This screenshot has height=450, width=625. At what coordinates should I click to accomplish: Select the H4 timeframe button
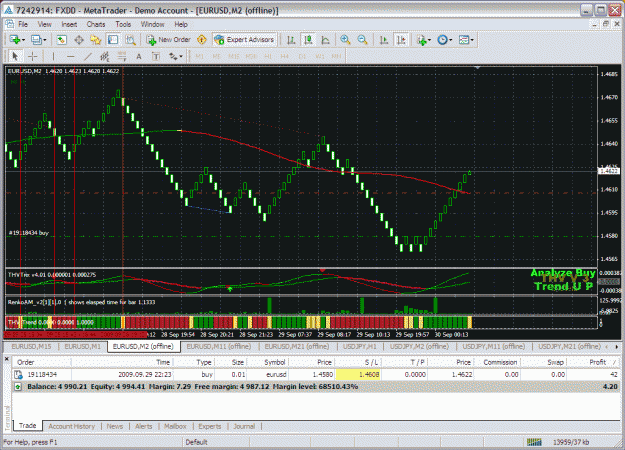284,57
